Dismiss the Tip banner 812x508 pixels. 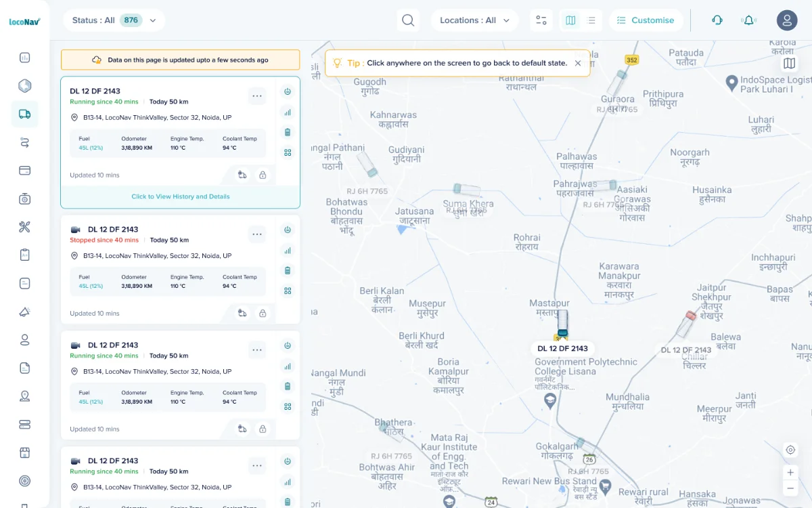(578, 63)
